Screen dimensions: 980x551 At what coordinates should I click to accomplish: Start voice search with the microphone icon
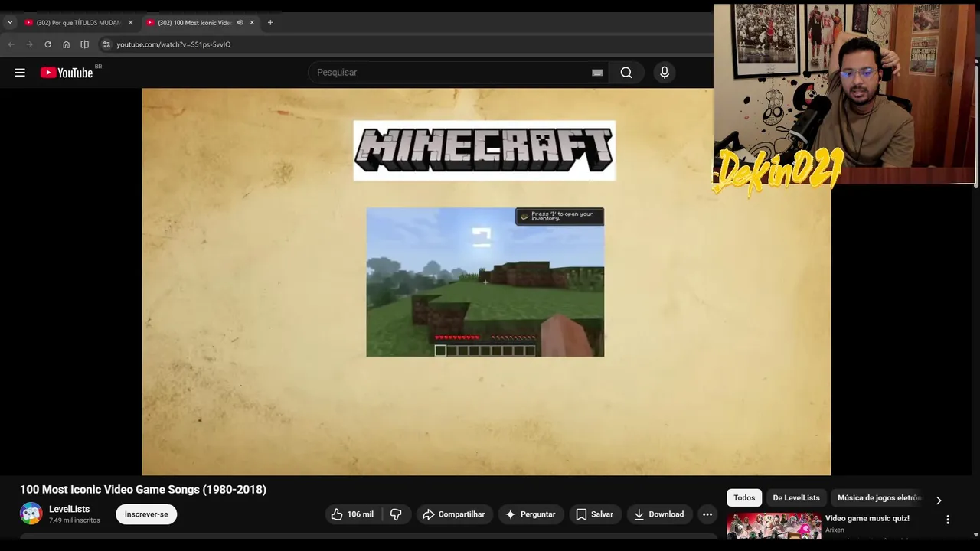click(x=665, y=73)
